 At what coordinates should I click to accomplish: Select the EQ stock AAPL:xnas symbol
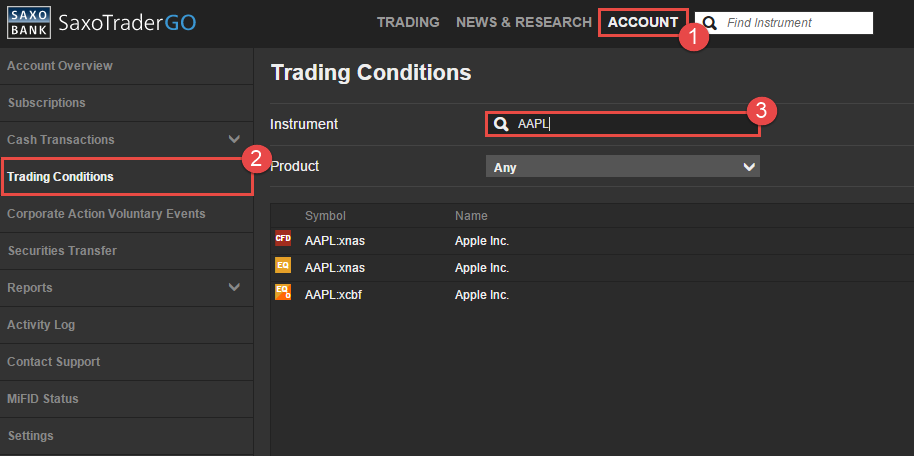pyautogui.click(x=335, y=268)
